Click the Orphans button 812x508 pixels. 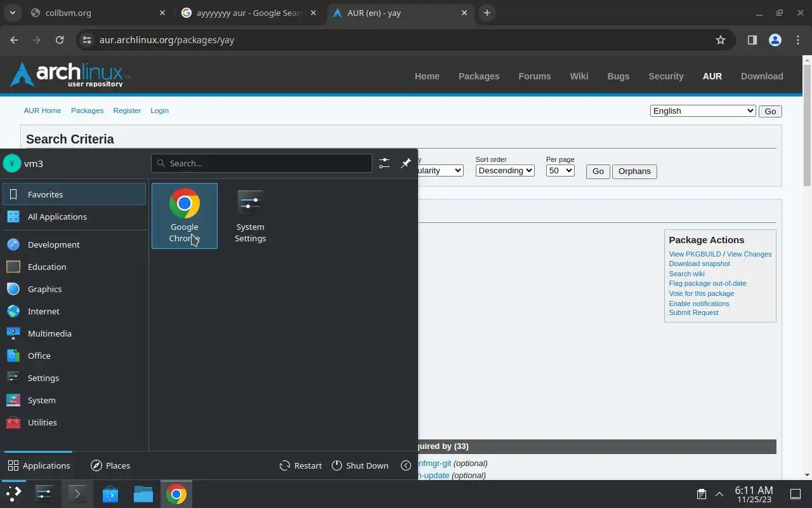pyautogui.click(x=634, y=171)
